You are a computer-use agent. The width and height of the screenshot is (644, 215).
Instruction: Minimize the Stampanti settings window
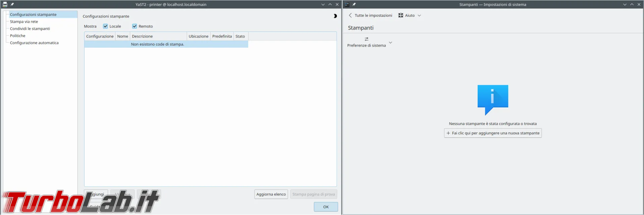point(625,4)
